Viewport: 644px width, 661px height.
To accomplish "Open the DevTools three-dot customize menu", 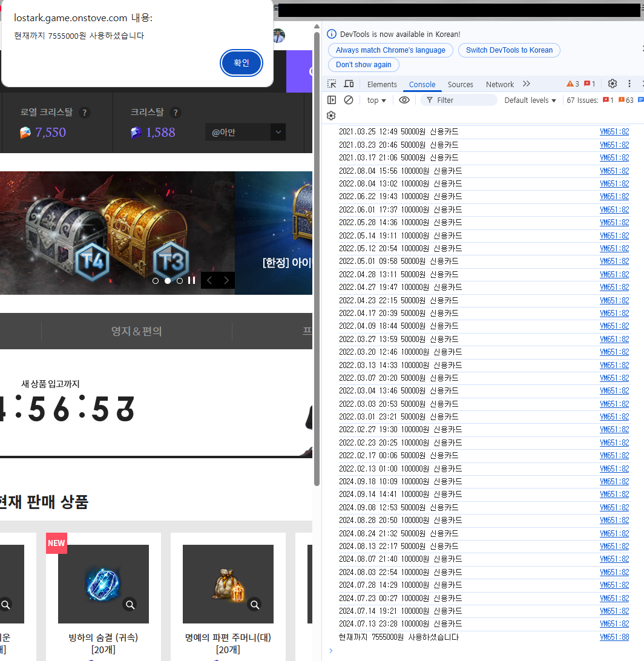I will point(629,84).
